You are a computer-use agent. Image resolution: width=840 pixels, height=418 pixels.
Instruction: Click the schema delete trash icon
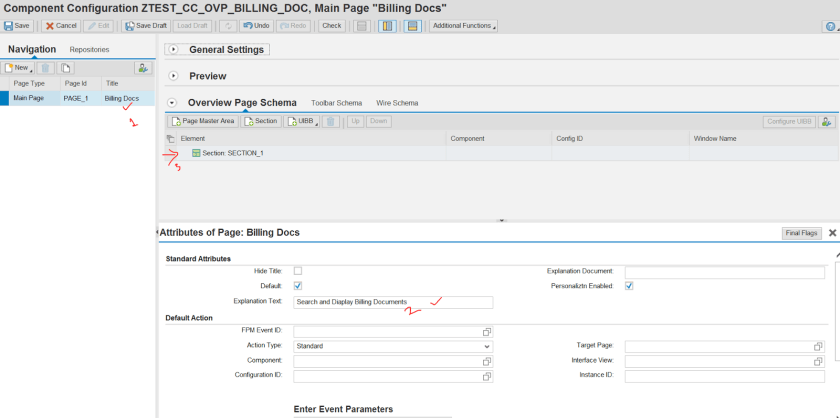click(x=331, y=121)
